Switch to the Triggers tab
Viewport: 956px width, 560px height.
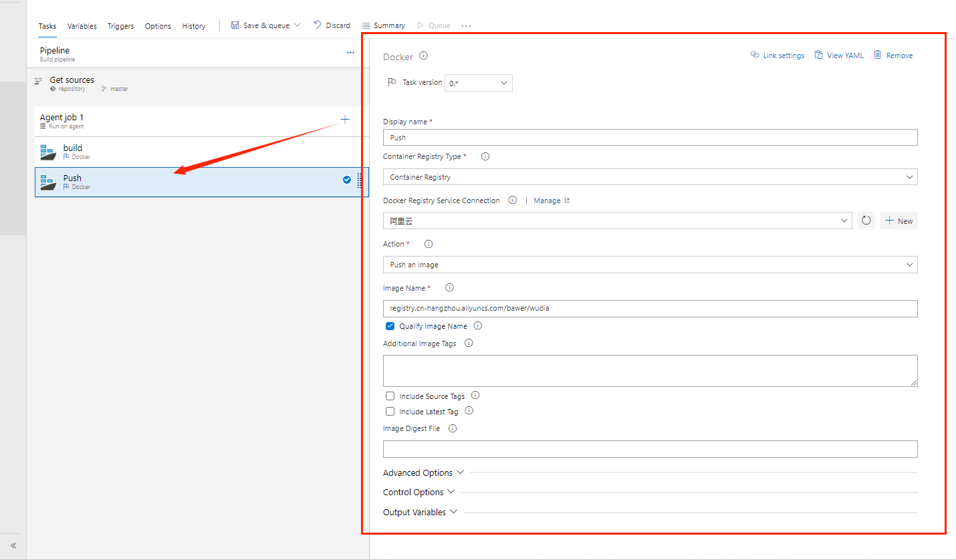[121, 26]
